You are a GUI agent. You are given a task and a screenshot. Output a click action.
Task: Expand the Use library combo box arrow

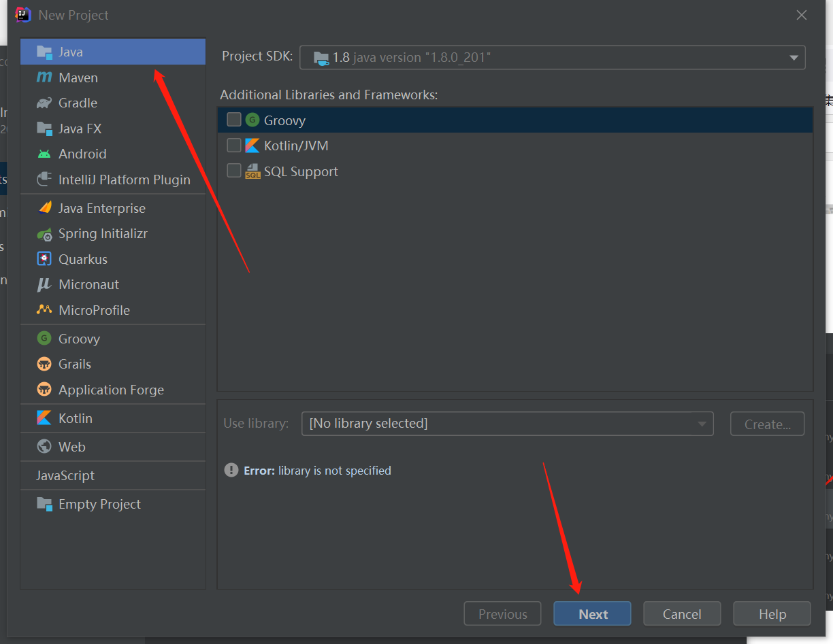702,424
